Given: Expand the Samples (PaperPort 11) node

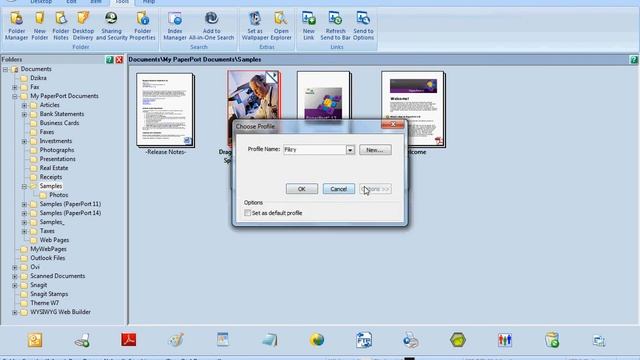Looking at the screenshot, I should (x=24, y=204).
